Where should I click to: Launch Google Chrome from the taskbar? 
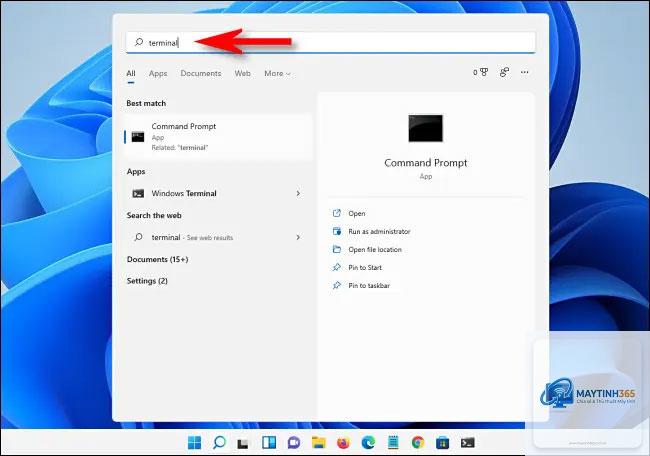(x=418, y=443)
